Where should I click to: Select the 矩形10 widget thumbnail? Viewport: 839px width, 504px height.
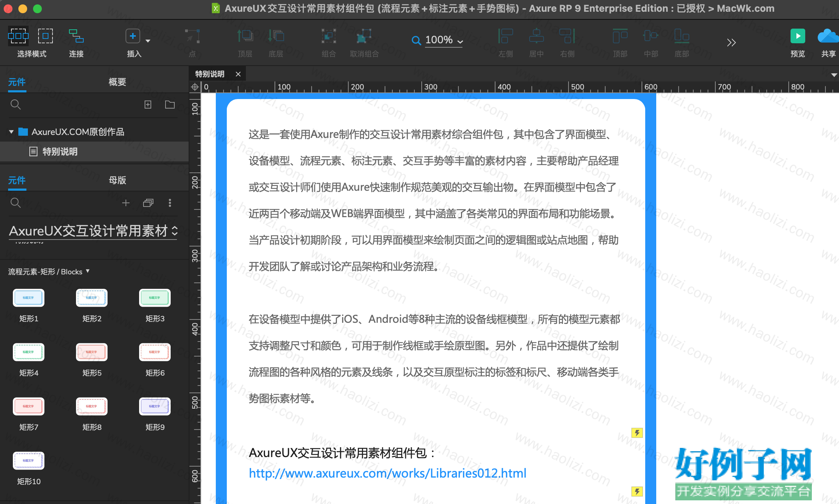click(29, 461)
